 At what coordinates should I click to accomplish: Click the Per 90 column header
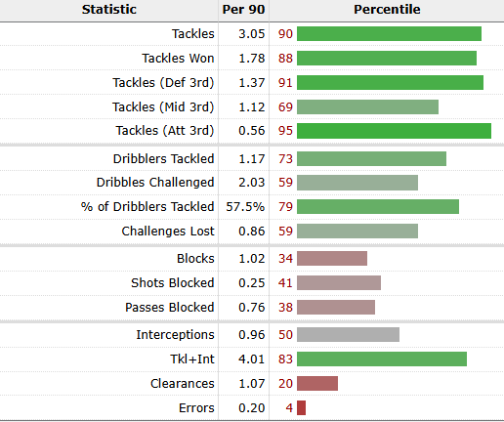click(243, 10)
